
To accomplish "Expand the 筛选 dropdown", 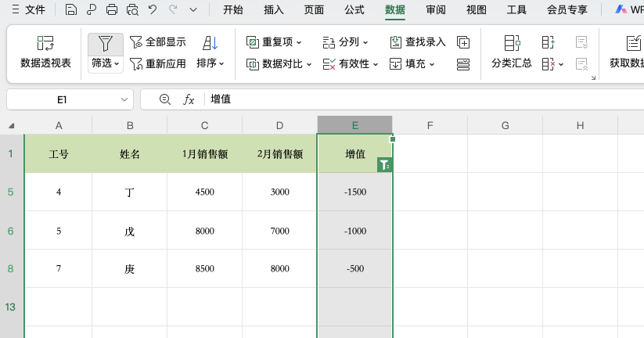I will (106, 63).
